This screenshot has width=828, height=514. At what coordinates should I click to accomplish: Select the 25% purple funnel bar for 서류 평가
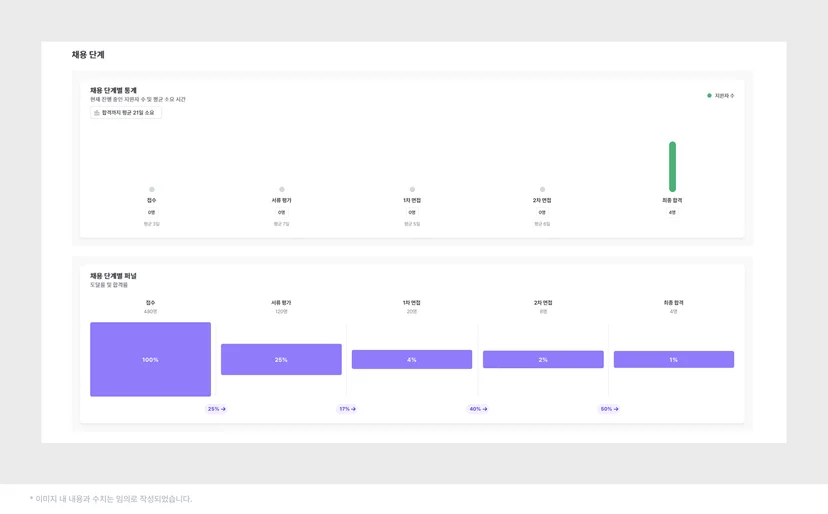tap(281, 359)
